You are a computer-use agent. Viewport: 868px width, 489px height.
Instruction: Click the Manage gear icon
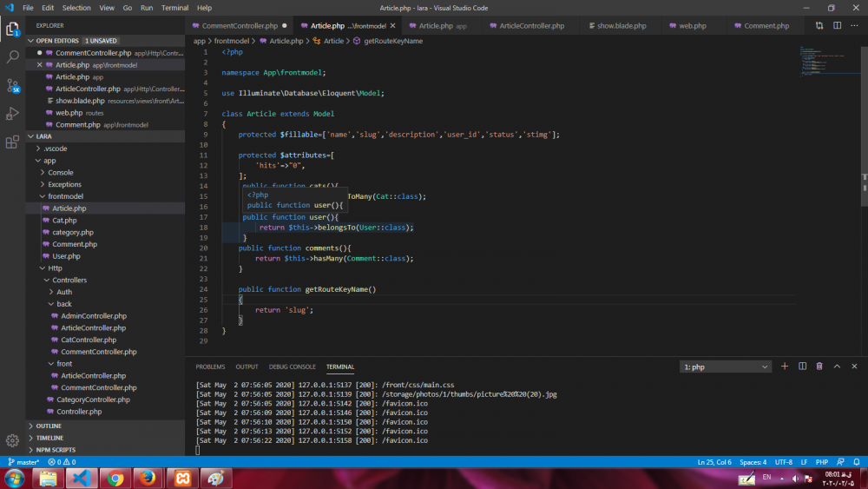coord(13,440)
